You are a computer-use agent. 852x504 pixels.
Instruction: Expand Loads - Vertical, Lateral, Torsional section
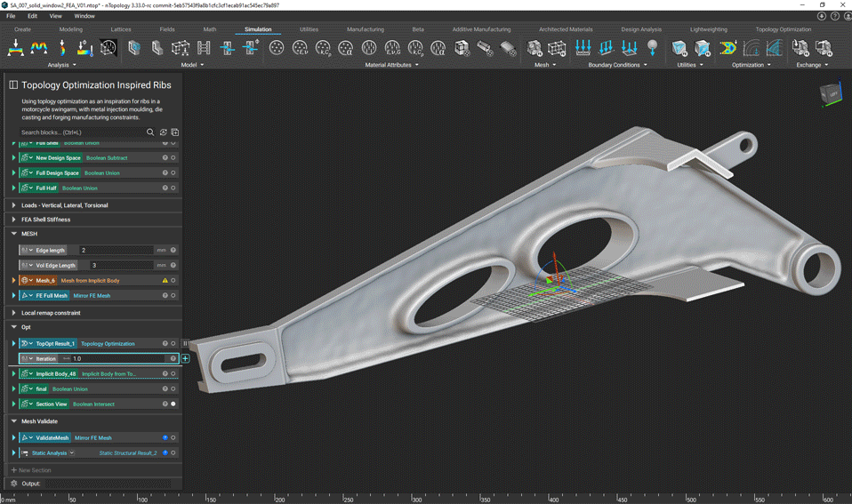(13, 205)
